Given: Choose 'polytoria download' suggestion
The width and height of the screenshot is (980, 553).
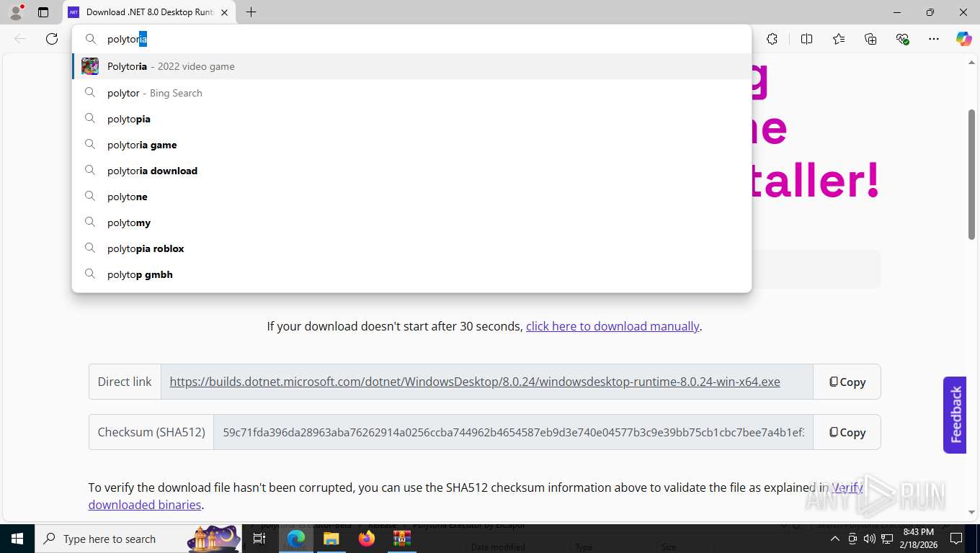Looking at the screenshot, I should (x=411, y=171).
